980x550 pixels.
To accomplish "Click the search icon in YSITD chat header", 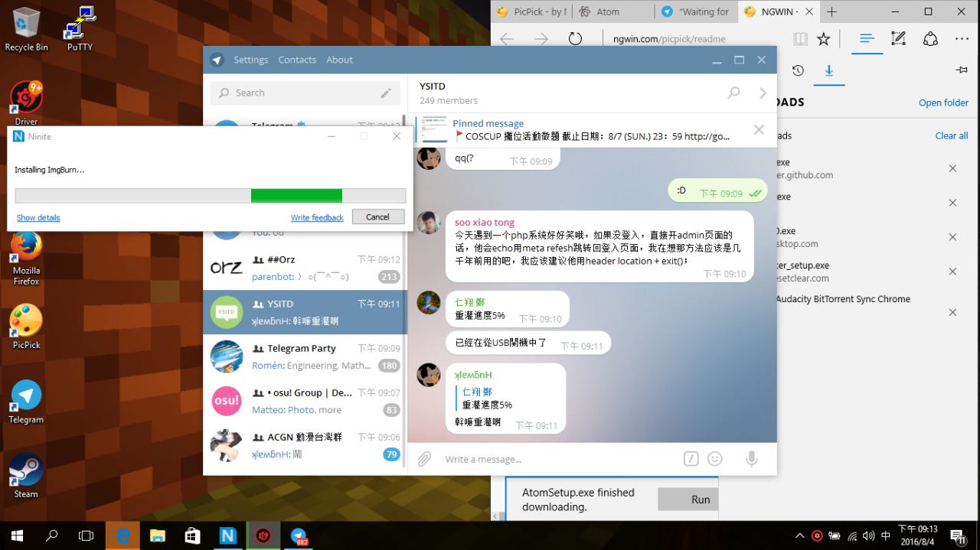I will point(733,93).
